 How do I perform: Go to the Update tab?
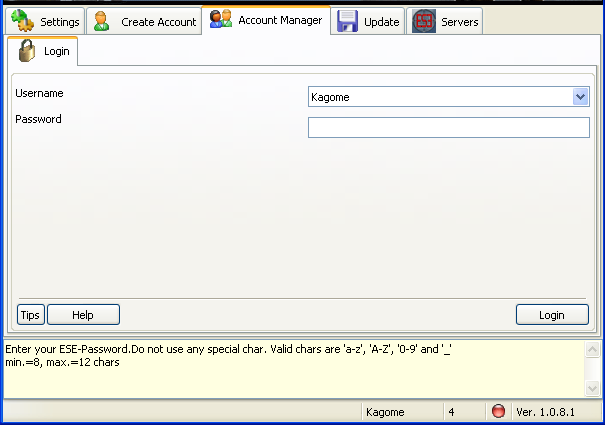point(368,21)
